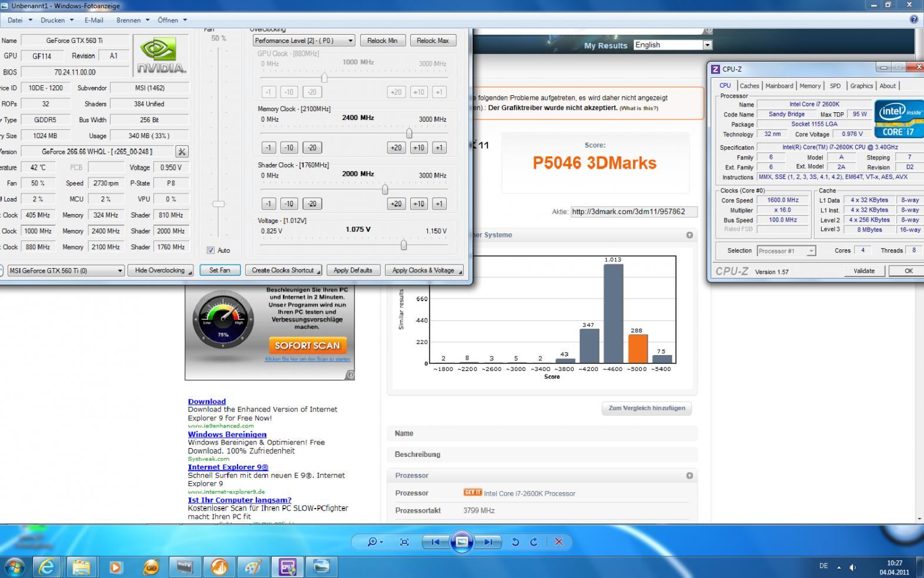Open the zoom magnifier control in Photo Viewer
The image size is (924, 578).
point(374,542)
